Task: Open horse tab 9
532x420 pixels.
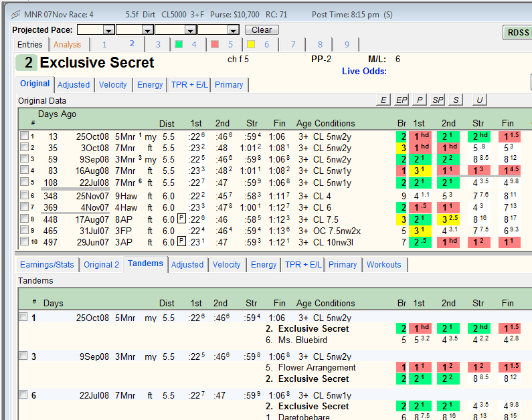Action: point(347,44)
